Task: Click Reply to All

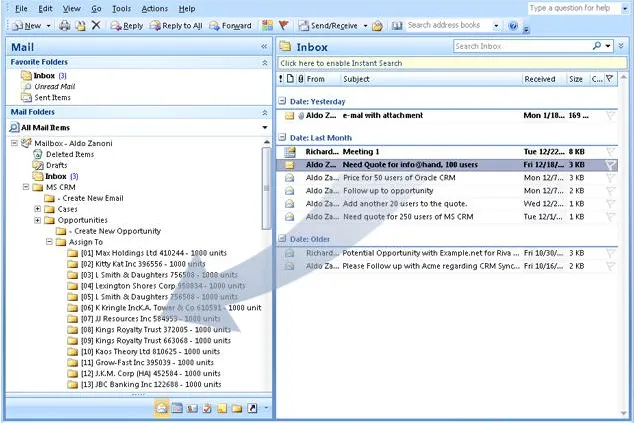Action: point(176,26)
